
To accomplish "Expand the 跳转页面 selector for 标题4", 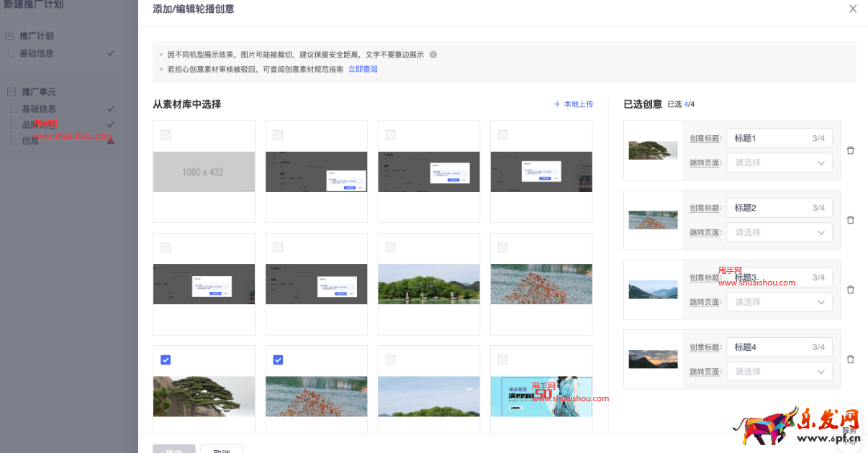I will pyautogui.click(x=779, y=371).
